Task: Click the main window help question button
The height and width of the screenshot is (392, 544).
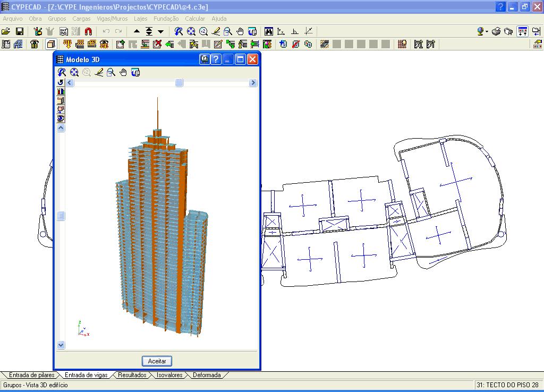Action: (500, 6)
